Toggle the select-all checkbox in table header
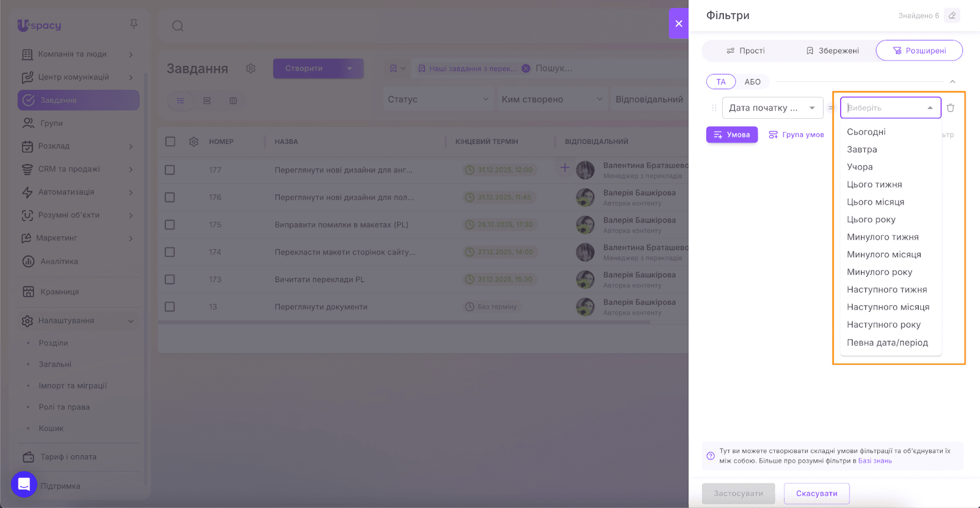The width and height of the screenshot is (980, 508). click(170, 141)
